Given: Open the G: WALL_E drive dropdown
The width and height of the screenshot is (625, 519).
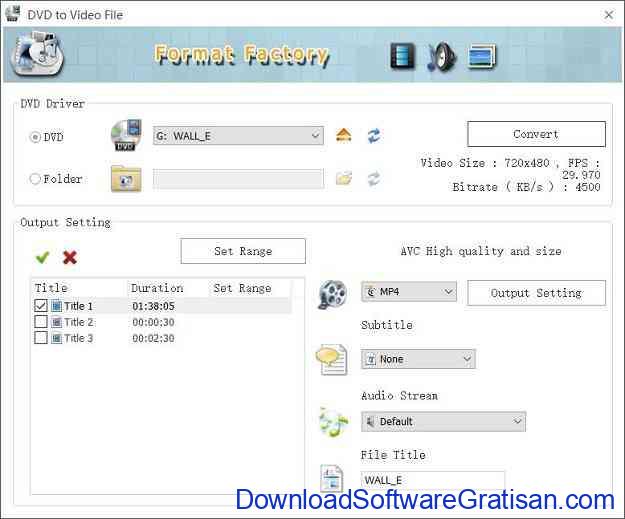Looking at the screenshot, I should click(238, 136).
